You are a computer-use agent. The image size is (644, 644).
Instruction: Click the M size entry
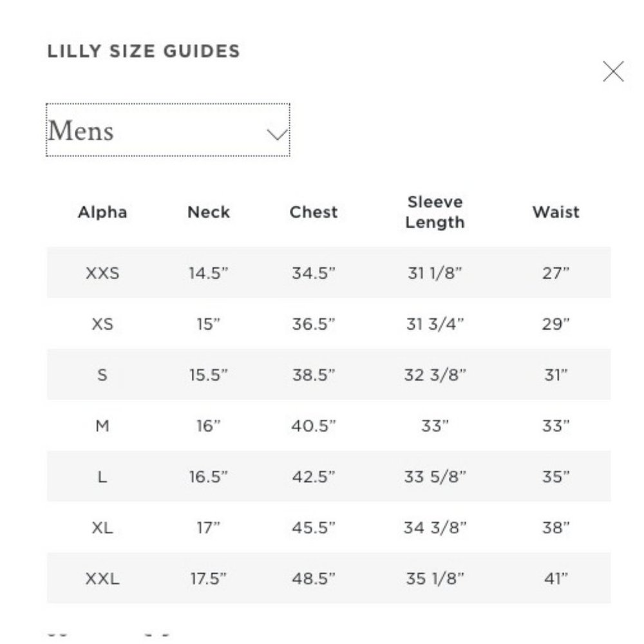point(102,425)
